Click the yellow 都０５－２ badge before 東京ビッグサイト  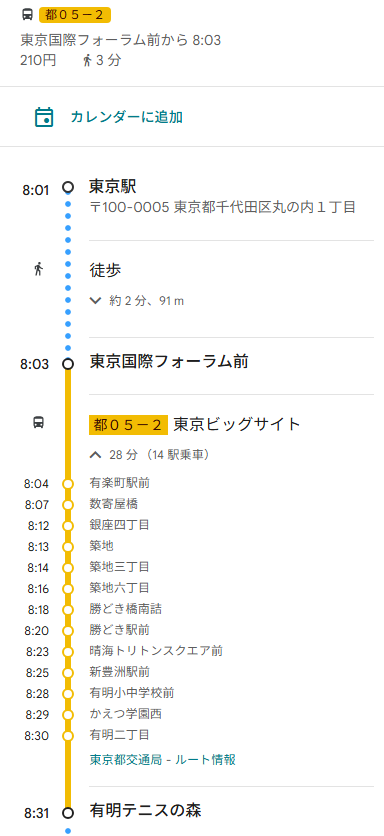pyautogui.click(x=128, y=425)
